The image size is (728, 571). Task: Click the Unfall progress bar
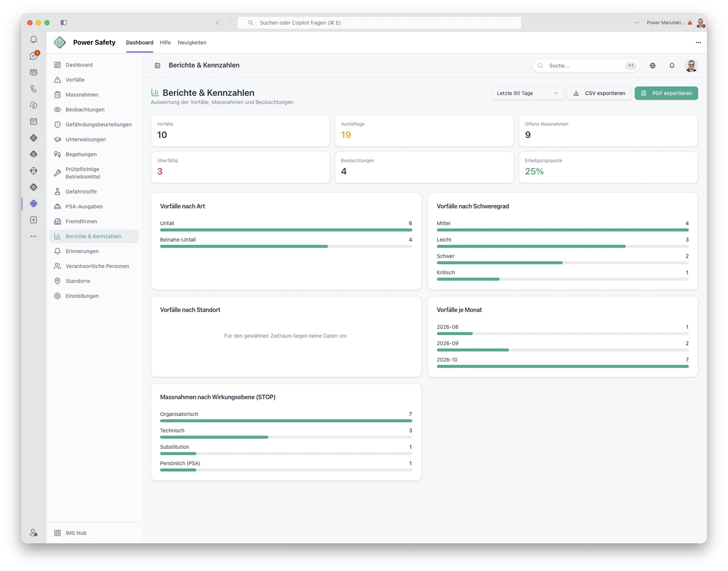pyautogui.click(x=286, y=230)
